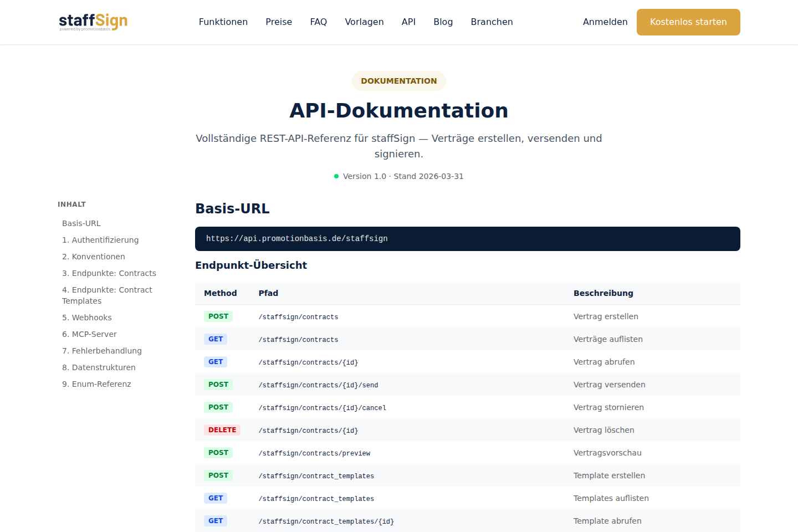Click the GET badge for Vertrag abrufen
The width and height of the screenshot is (798, 532).
click(x=216, y=362)
